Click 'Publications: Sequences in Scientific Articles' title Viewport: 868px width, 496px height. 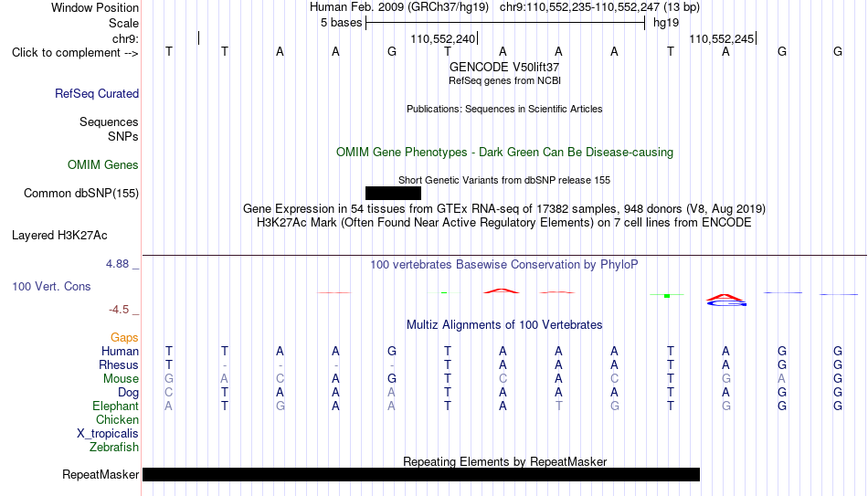[504, 109]
